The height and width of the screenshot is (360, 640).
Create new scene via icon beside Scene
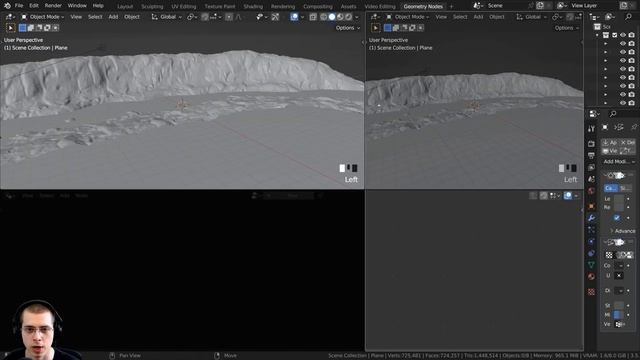pos(540,6)
